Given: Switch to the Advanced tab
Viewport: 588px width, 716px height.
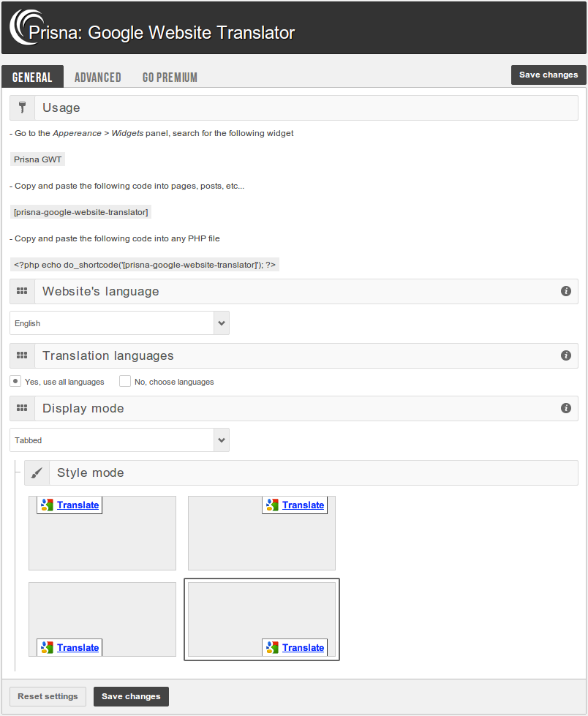Looking at the screenshot, I should (98, 78).
